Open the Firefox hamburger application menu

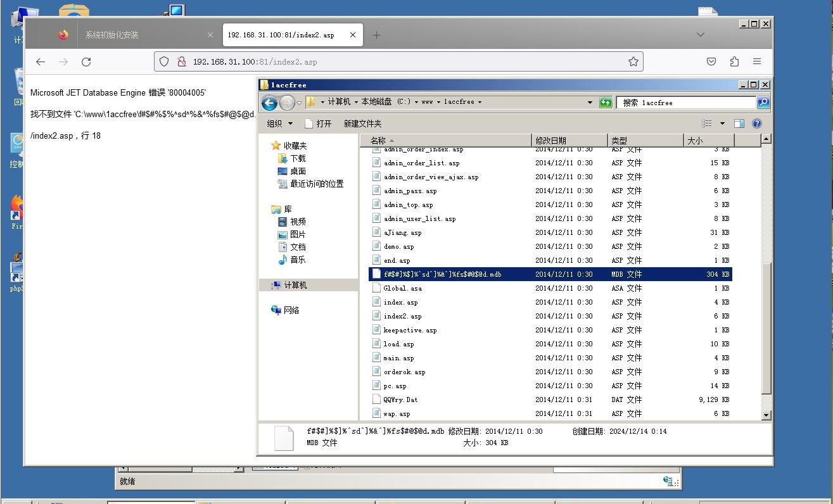click(x=757, y=61)
